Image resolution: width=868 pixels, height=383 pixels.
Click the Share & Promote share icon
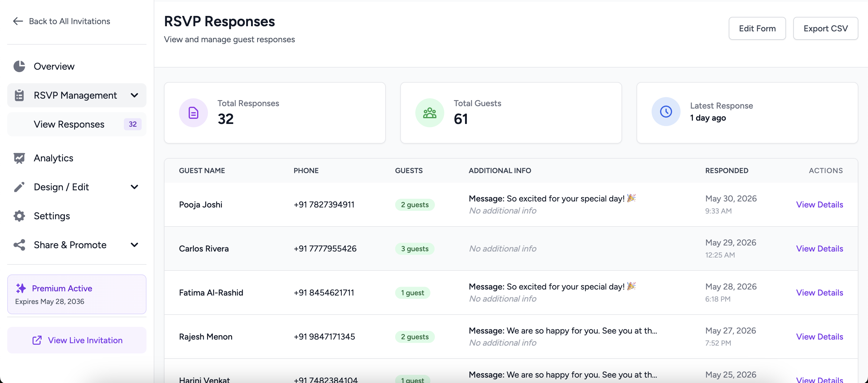(19, 245)
